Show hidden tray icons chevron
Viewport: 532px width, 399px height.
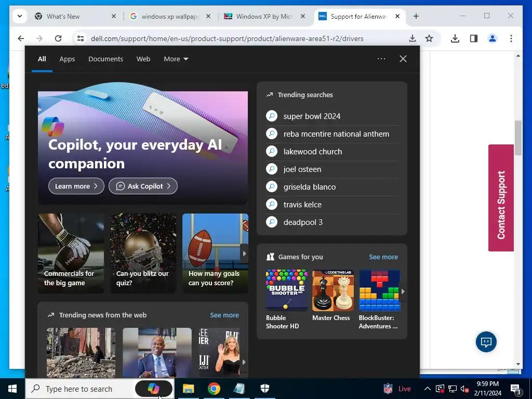[x=428, y=389]
